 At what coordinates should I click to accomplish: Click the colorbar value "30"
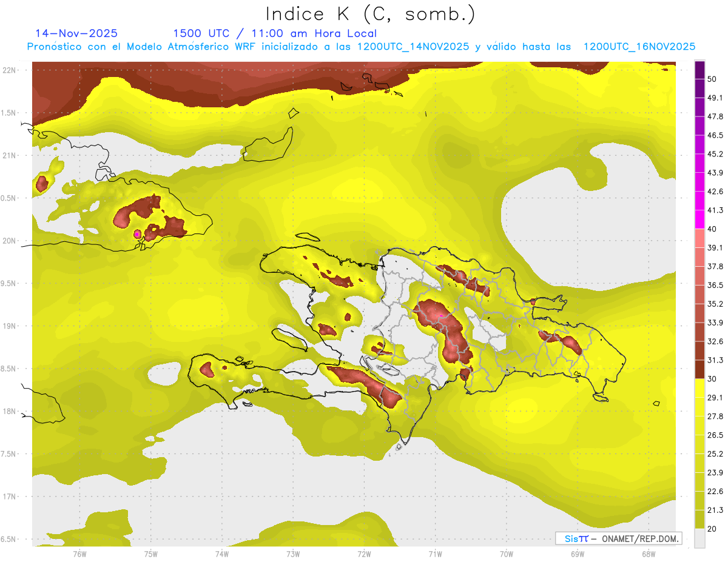(x=712, y=379)
